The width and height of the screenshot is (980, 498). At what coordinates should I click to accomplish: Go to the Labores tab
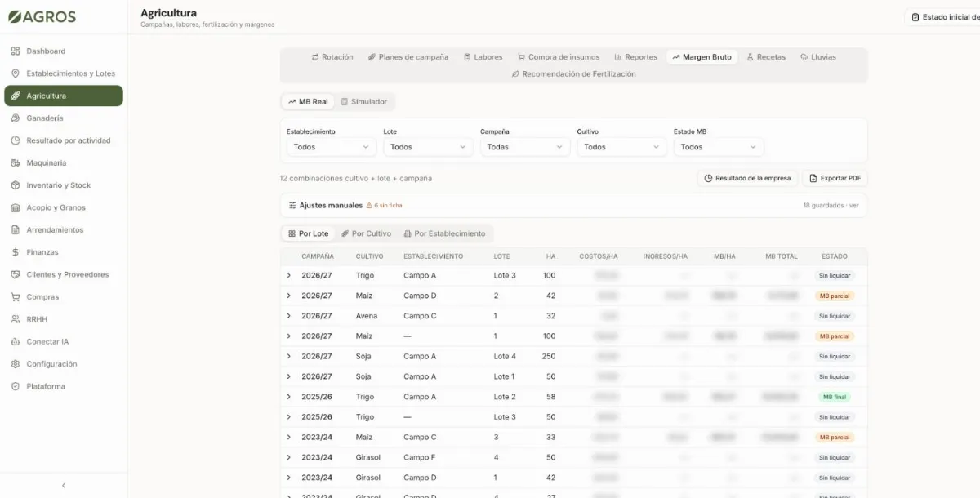click(x=483, y=57)
